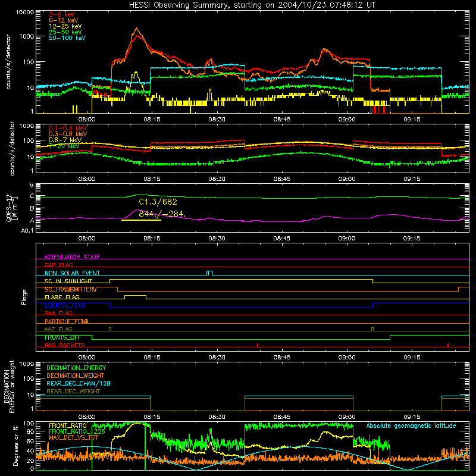Click the C1.3/682 flare annotation
476x476 pixels.
click(158, 202)
